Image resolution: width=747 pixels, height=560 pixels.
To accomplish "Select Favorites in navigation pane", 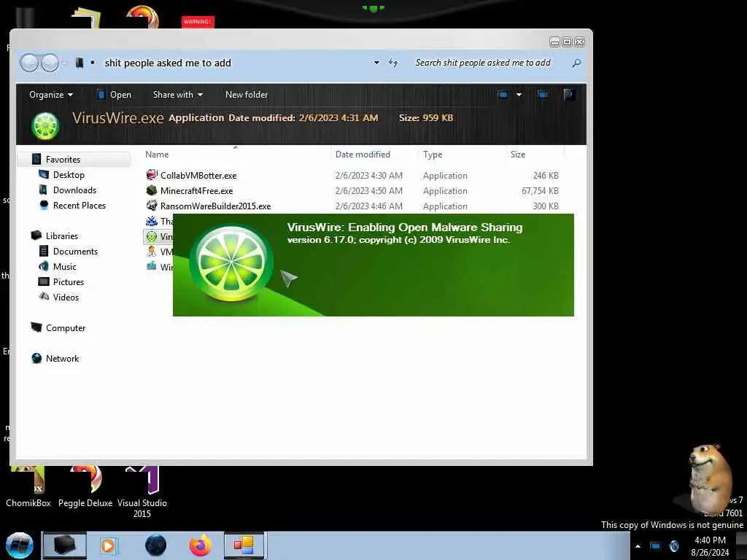I will (x=74, y=160).
